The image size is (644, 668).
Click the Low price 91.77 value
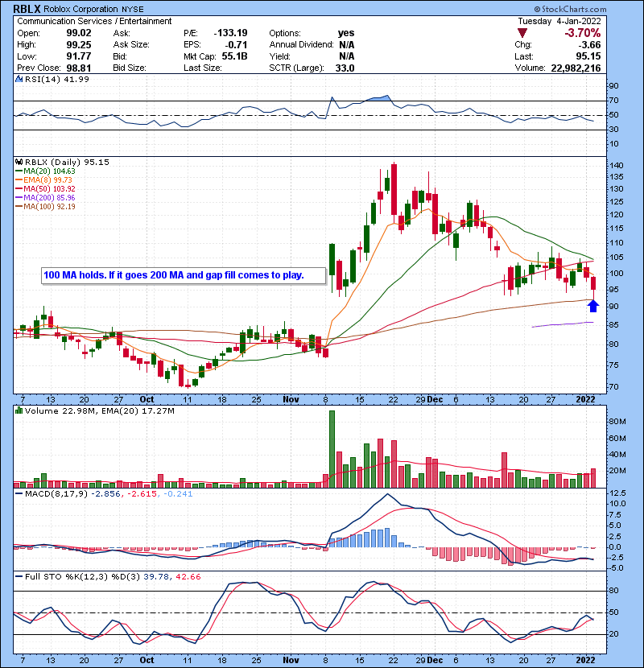[78, 56]
